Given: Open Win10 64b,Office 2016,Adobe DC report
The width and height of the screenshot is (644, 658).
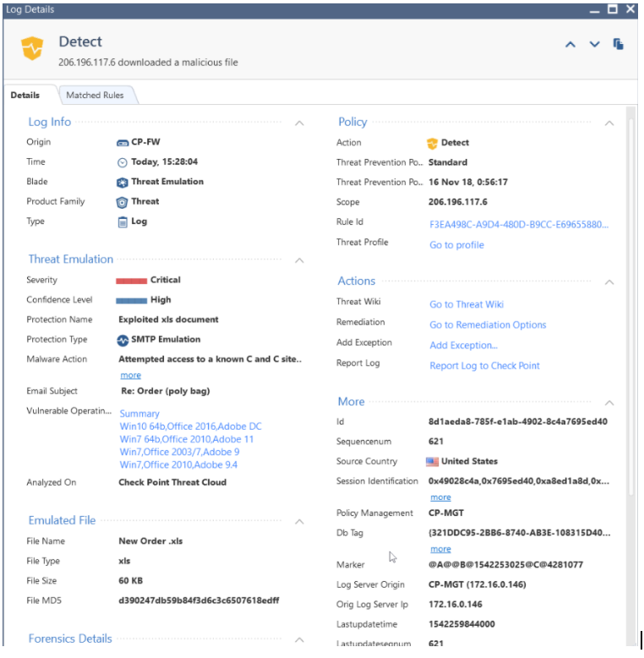Looking at the screenshot, I should [190, 426].
